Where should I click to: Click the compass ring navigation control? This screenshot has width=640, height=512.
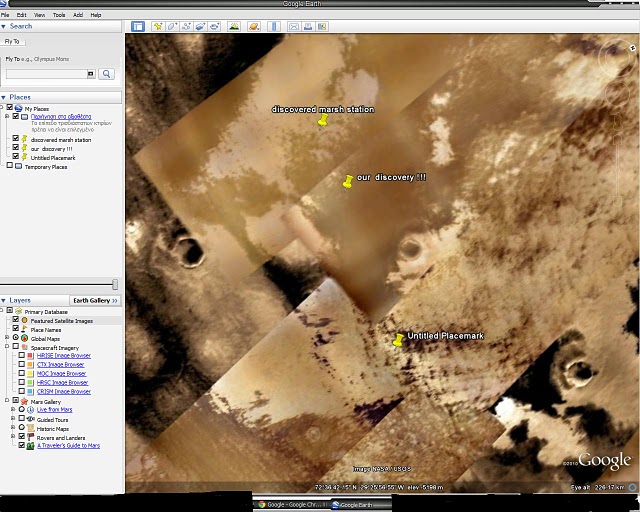616,58
